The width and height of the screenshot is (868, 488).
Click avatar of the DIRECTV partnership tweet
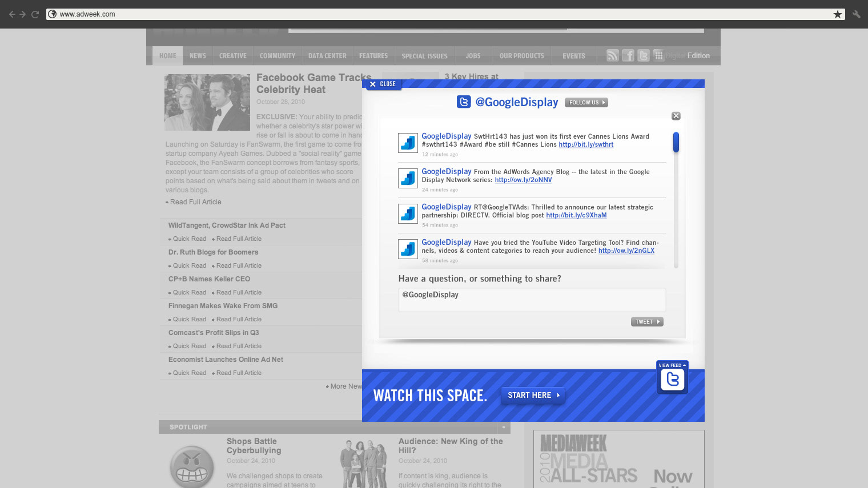[408, 213]
